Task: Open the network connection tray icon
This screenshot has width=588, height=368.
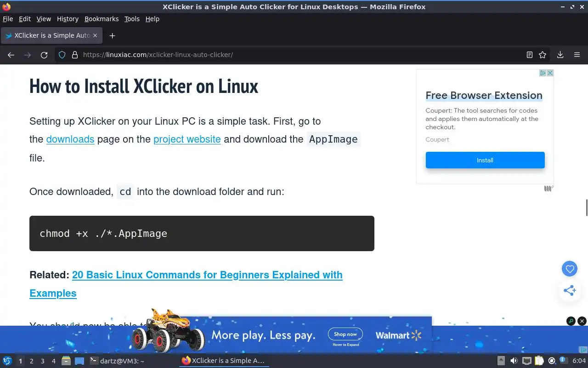Action: click(x=527, y=361)
